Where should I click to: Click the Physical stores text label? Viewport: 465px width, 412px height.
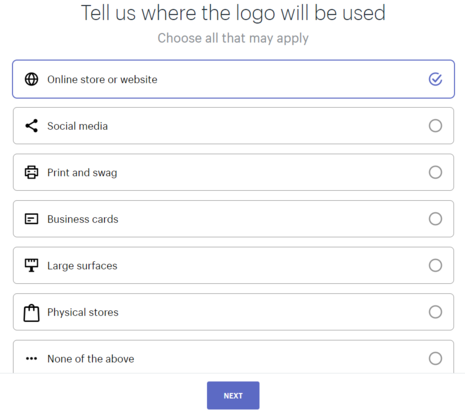tap(83, 312)
